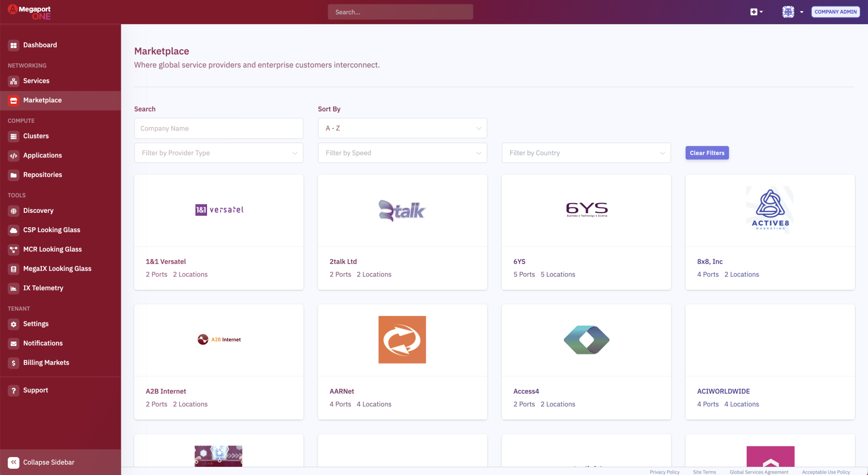Expand Filter by Speed dropdown
The image size is (868, 475).
pyautogui.click(x=402, y=153)
